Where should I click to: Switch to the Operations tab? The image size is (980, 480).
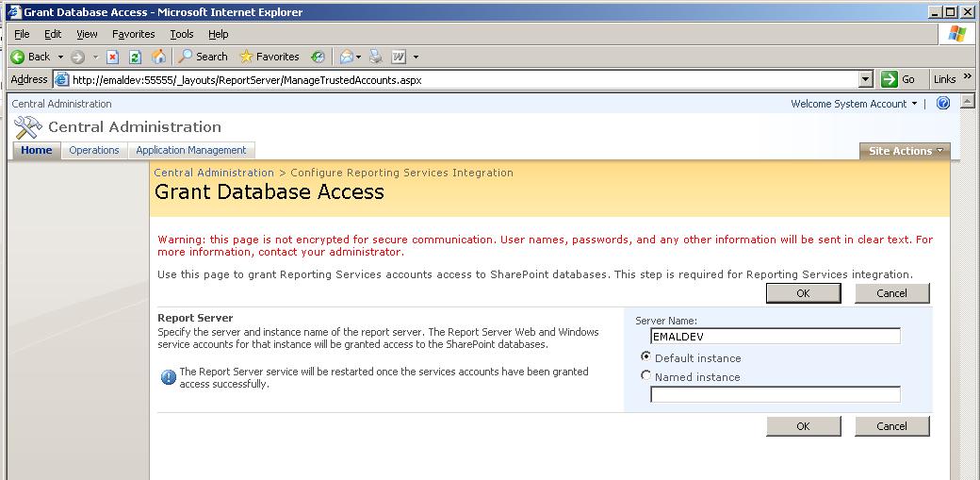tap(93, 150)
